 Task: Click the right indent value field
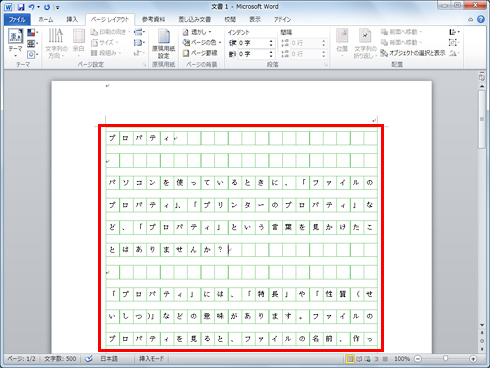tap(253, 54)
